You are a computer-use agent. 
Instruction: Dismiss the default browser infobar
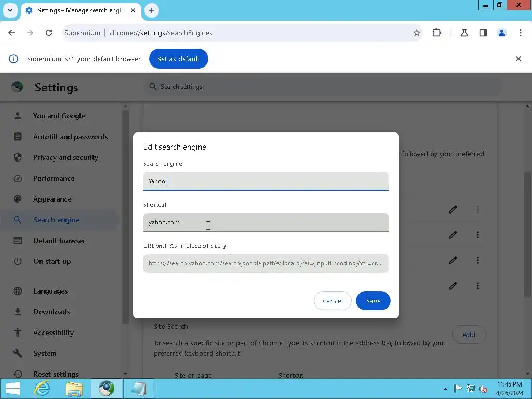point(518,59)
